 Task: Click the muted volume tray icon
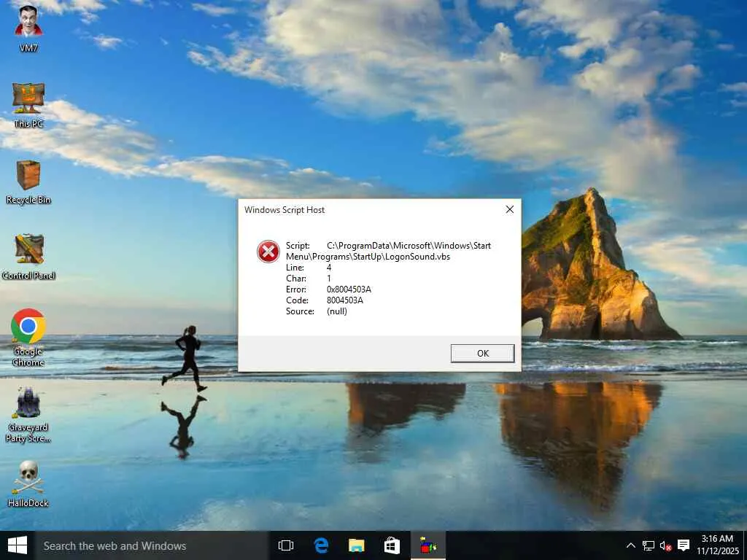(x=665, y=545)
